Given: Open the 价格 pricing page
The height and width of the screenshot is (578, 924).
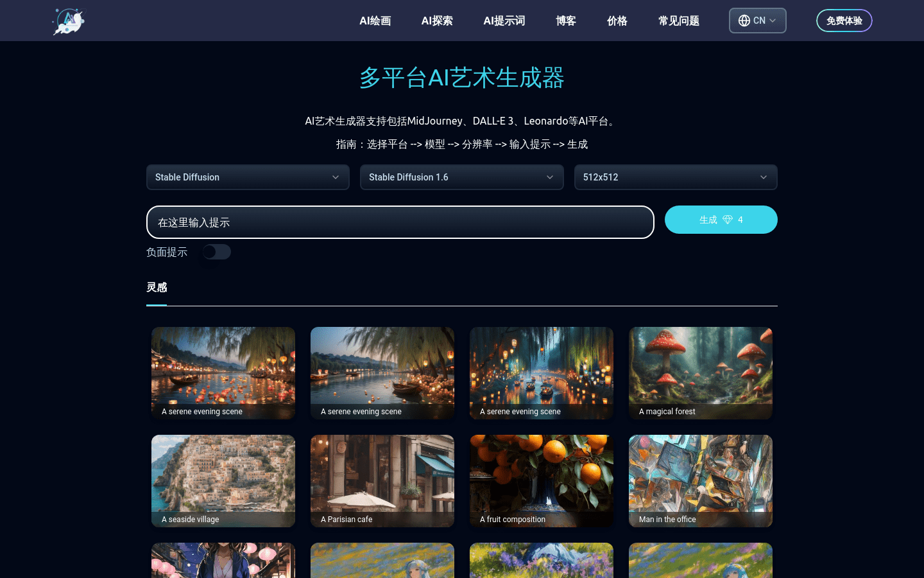Looking at the screenshot, I should point(617,21).
